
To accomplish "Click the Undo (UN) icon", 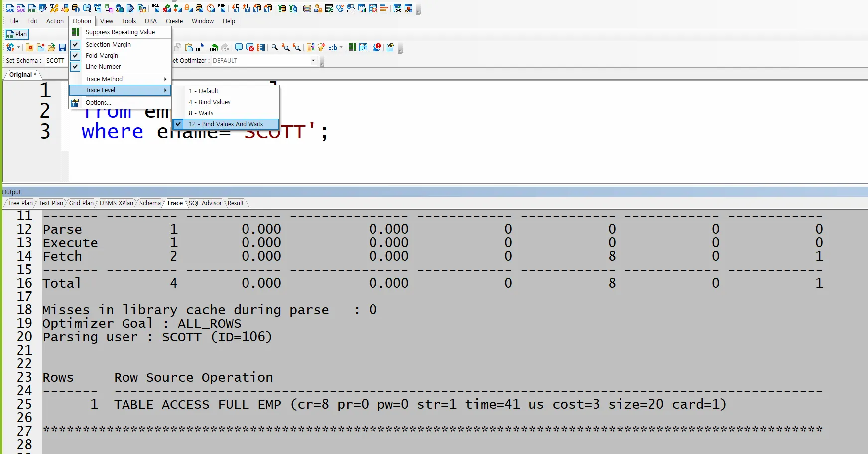I will 214,47.
